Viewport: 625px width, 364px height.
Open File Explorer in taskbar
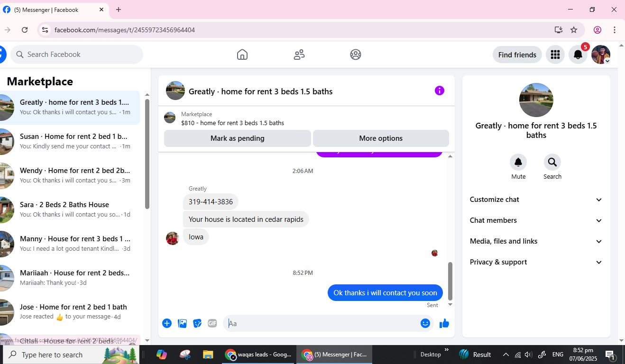tap(208, 355)
